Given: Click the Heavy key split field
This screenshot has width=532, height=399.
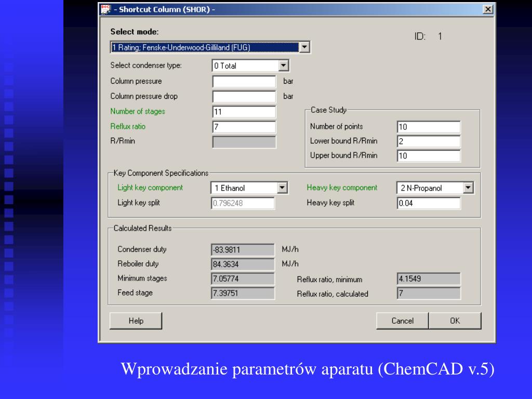Looking at the screenshot, I should click(x=429, y=203).
